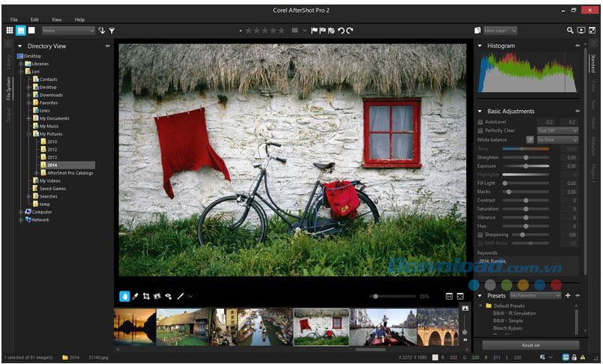
Task: Open the White balance As Shot dropdown
Action: [557, 140]
